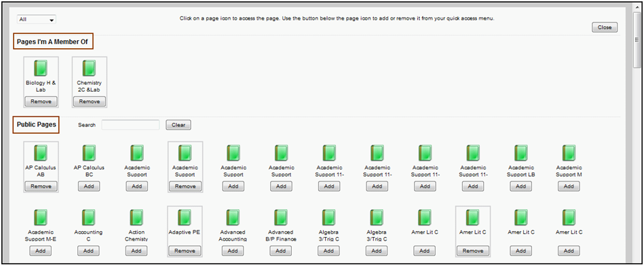
Task: Open the Chemistry 2C &Lab page icon
Action: (x=89, y=69)
